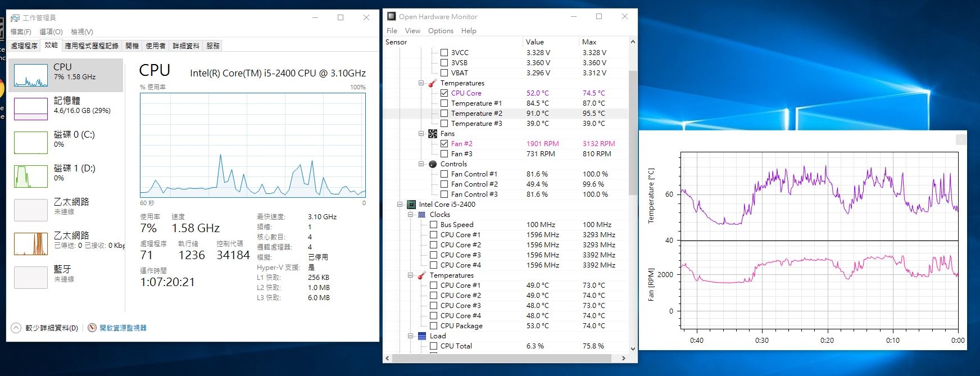
Task: Check the Bus Speed checkbox
Action: 433,225
